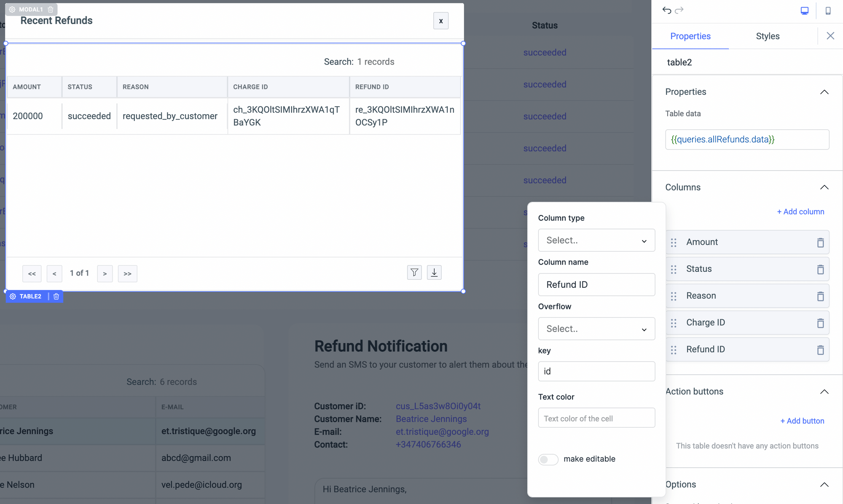Image resolution: width=843 pixels, height=504 pixels.
Task: Open the gear settings on the TABLE2 tag
Action: coord(13,296)
